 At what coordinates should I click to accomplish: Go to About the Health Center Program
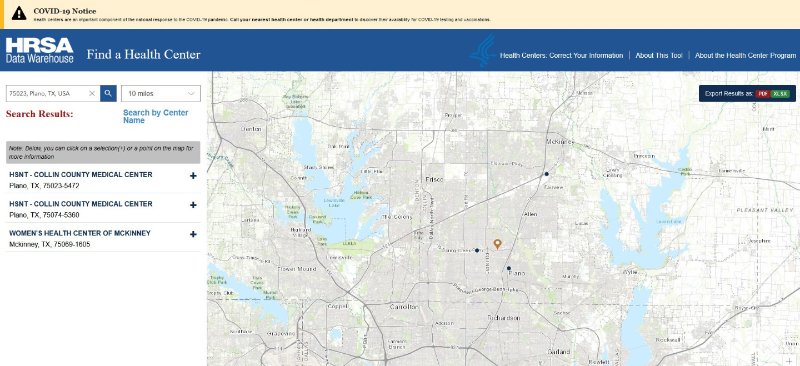point(745,55)
